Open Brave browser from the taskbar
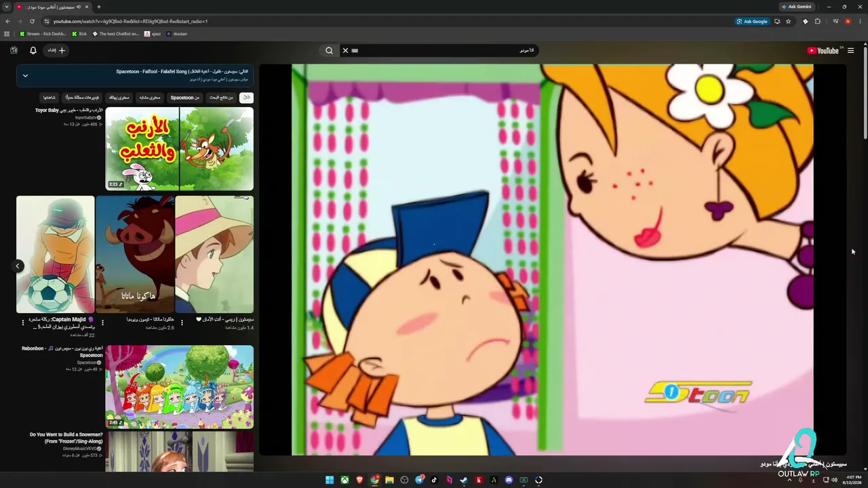The image size is (868, 488). click(359, 480)
